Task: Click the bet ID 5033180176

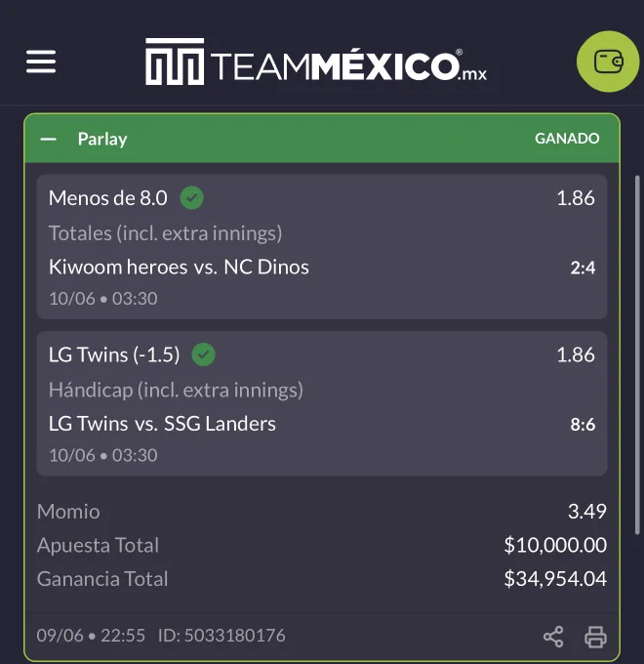Action: point(221,636)
